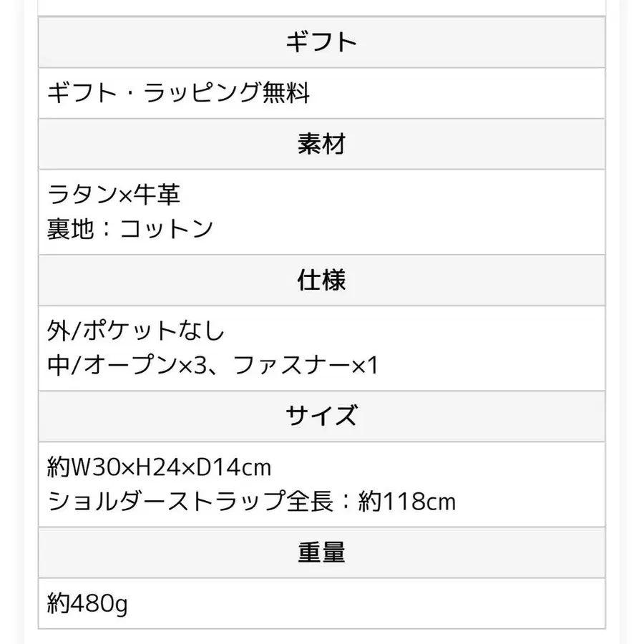This screenshot has width=644, height=644.
Task: Click the D14cm depth value
Action: 234,467
